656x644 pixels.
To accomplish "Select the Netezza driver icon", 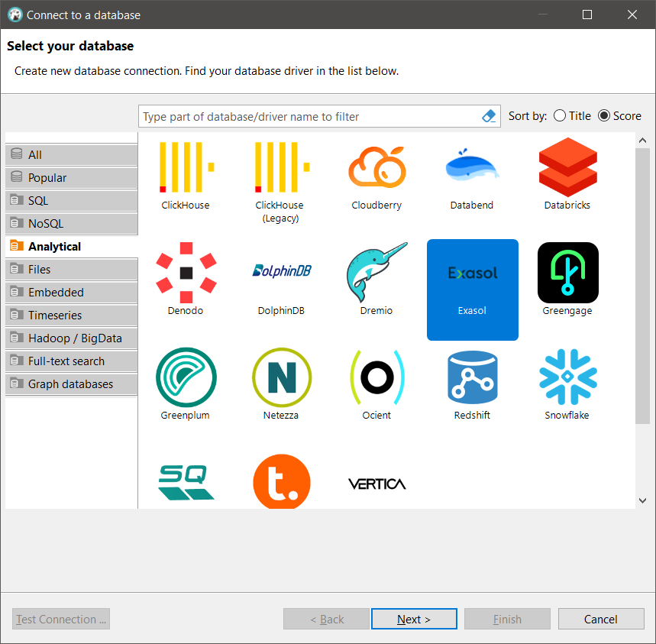I will click(281, 380).
